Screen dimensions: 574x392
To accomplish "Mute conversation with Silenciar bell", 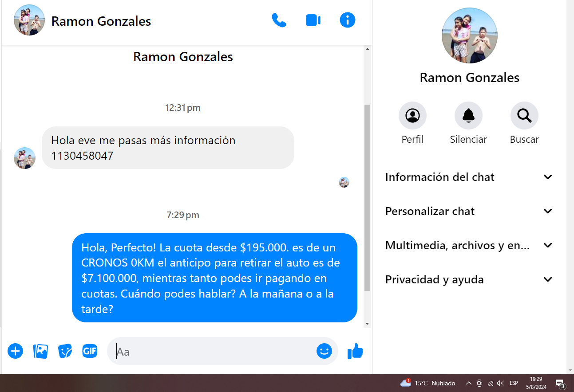I will pyautogui.click(x=468, y=116).
